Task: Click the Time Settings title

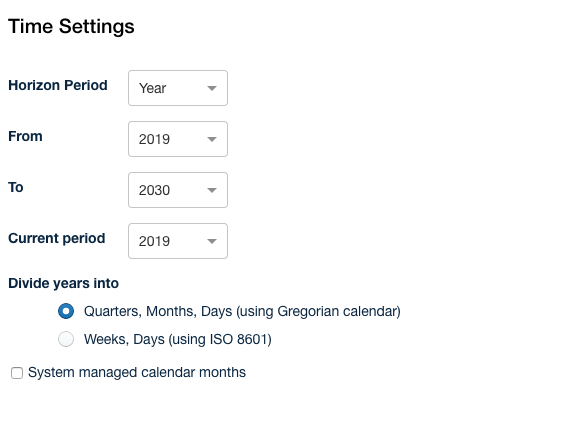Action: point(71,27)
